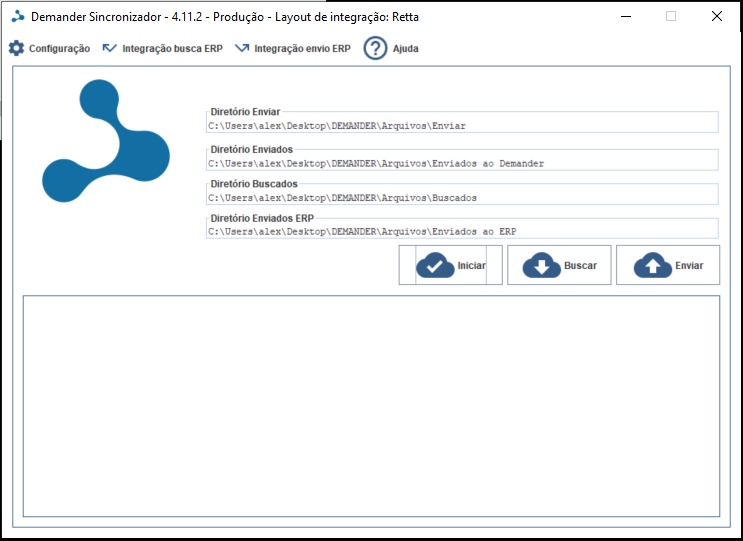Image resolution: width=743 pixels, height=541 pixels.
Task: Click the Configuração gear icon
Action: click(16, 48)
